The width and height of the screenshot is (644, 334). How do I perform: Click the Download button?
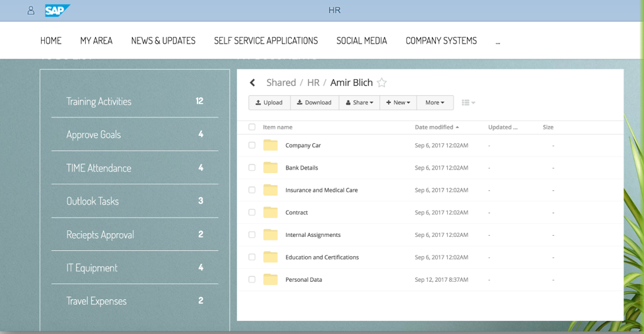tap(314, 103)
